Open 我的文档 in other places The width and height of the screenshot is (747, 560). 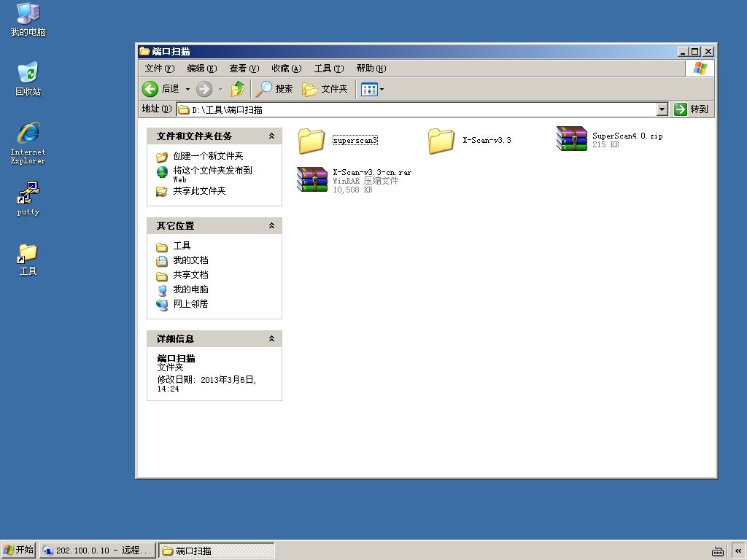tap(190, 260)
